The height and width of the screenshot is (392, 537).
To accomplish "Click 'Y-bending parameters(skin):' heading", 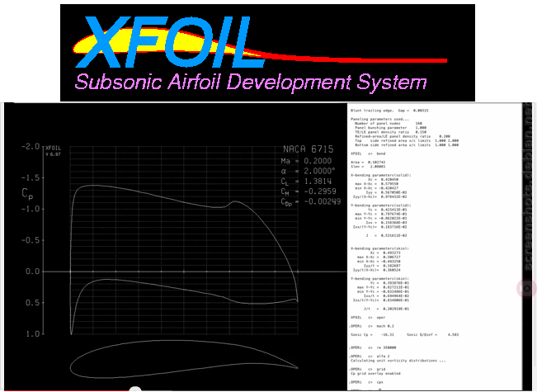I will pyautogui.click(x=379, y=279).
